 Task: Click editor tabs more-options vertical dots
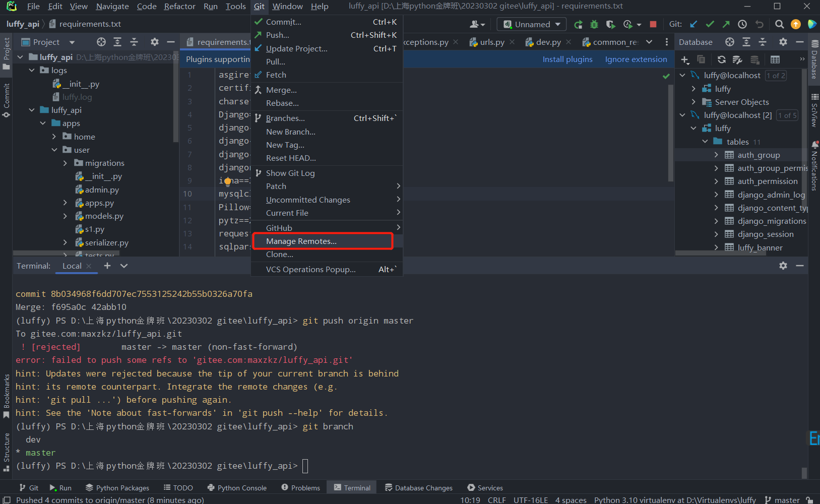pyautogui.click(x=667, y=42)
